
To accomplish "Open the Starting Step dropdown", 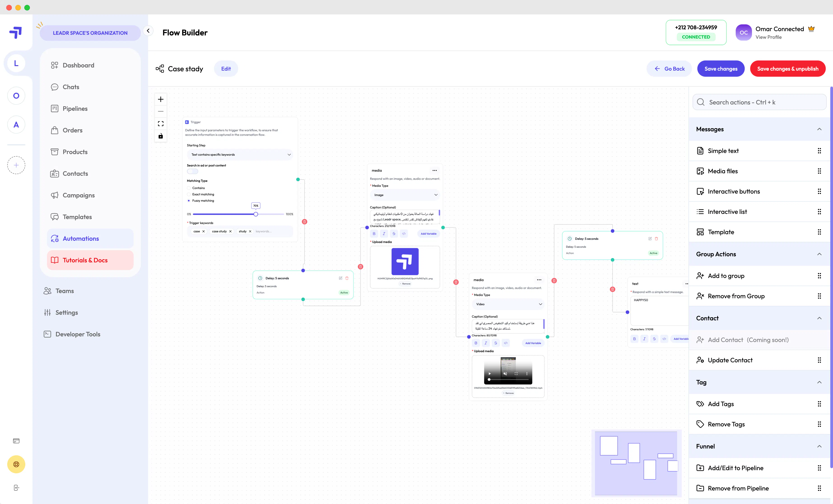I will click(240, 155).
